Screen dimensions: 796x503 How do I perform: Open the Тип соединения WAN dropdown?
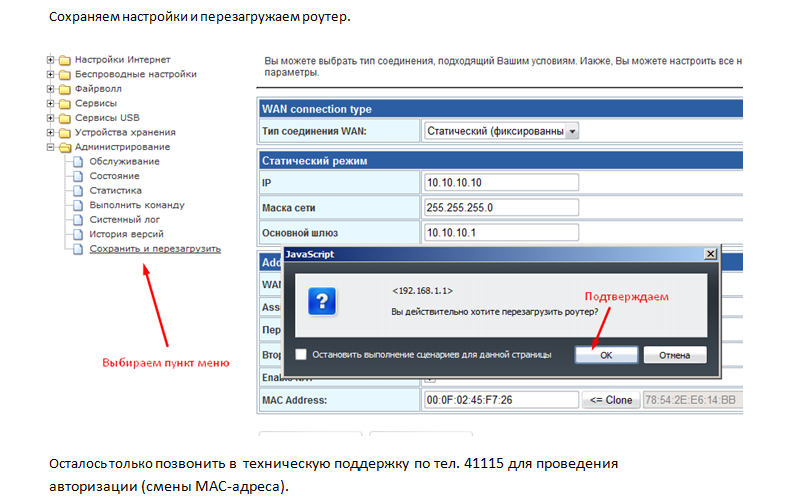(572, 131)
